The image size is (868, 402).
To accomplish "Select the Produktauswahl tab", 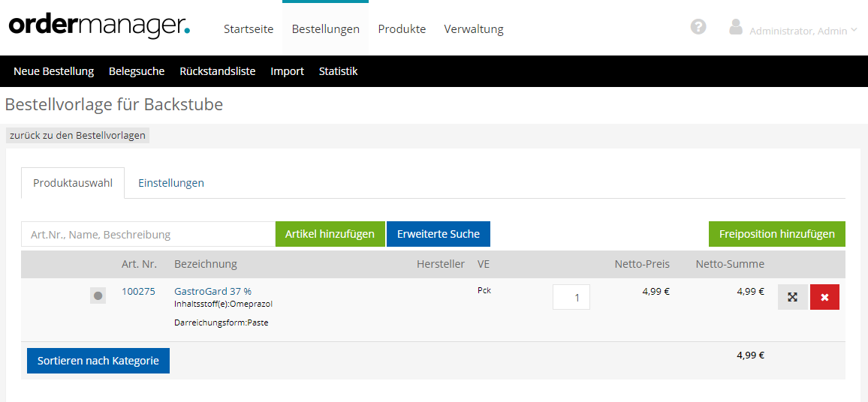I will pos(73,183).
